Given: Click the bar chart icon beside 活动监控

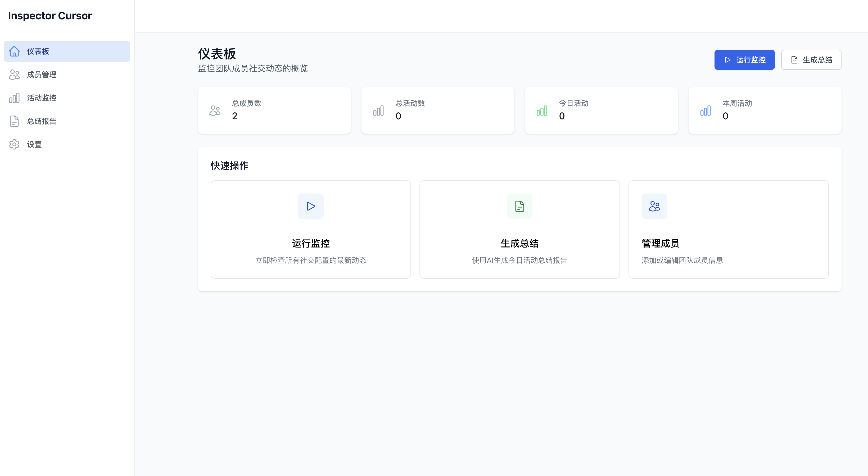Looking at the screenshot, I should pyautogui.click(x=15, y=98).
